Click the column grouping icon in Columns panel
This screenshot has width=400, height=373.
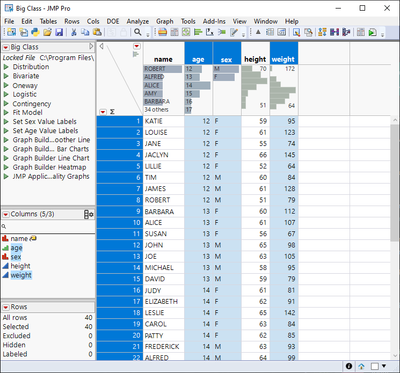click(89, 215)
